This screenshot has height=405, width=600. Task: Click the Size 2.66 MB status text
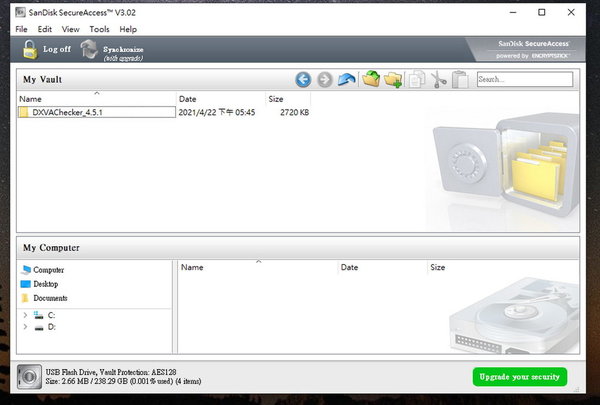click(x=123, y=381)
